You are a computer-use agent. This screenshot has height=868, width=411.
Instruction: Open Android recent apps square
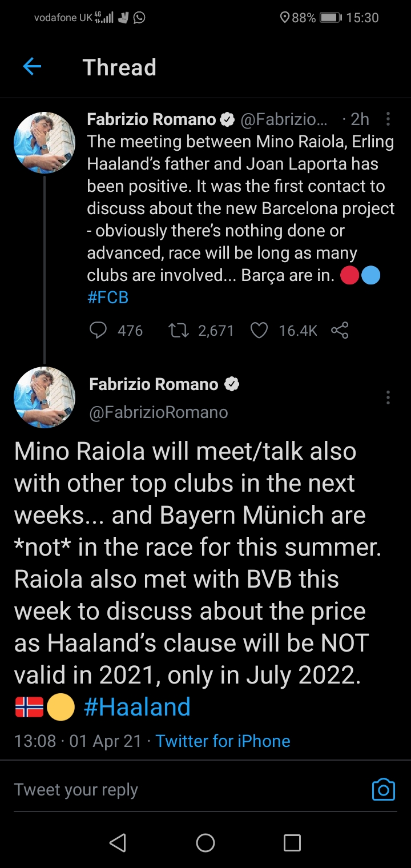point(292,842)
